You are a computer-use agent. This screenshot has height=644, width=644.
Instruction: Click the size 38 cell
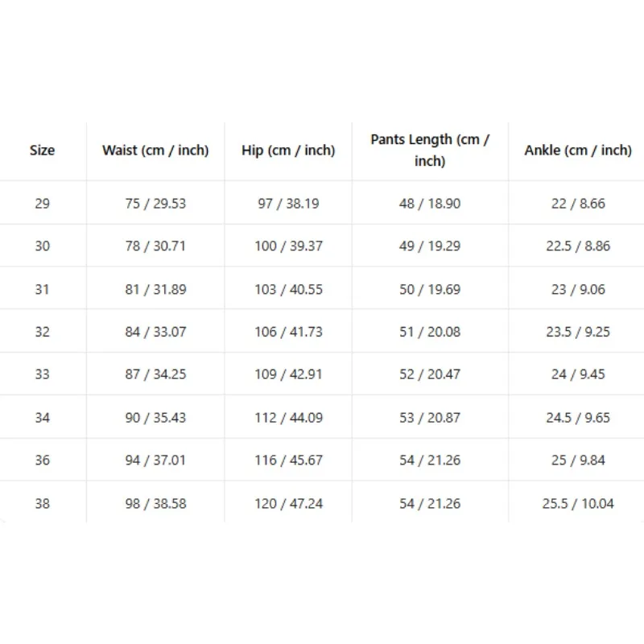[x=43, y=504]
